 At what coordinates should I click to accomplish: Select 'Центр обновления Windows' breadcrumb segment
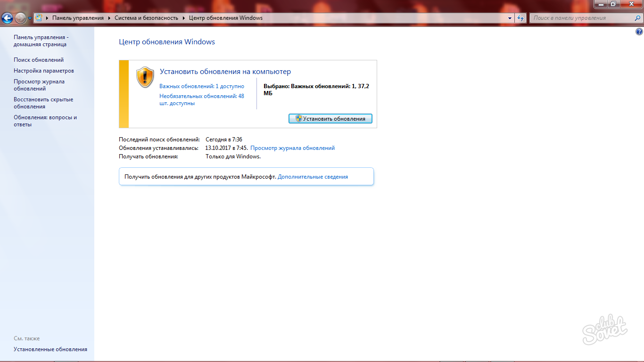(x=225, y=18)
